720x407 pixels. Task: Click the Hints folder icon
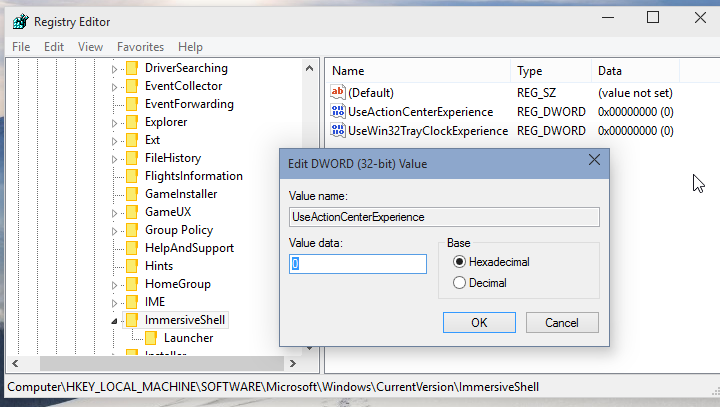(x=132, y=266)
